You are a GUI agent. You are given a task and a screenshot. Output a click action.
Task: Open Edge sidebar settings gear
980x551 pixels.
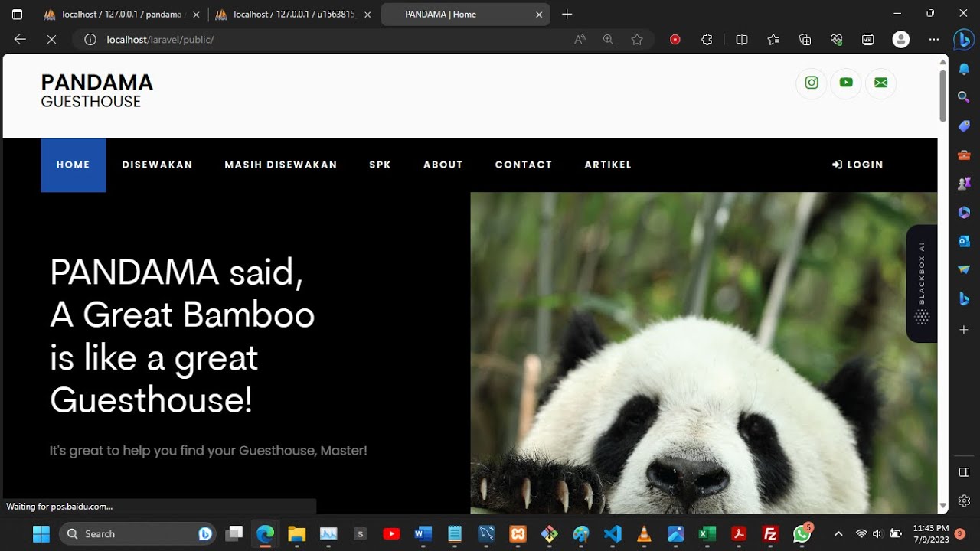coord(964,501)
